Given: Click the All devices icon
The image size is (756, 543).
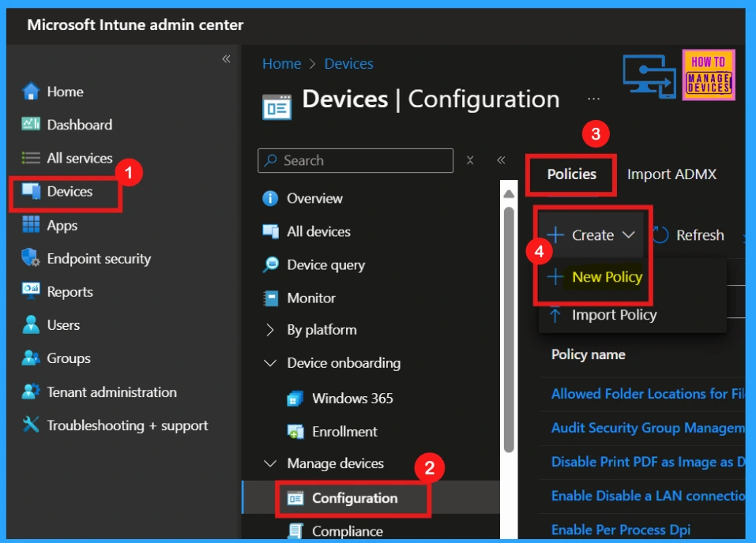Looking at the screenshot, I should coord(270,231).
